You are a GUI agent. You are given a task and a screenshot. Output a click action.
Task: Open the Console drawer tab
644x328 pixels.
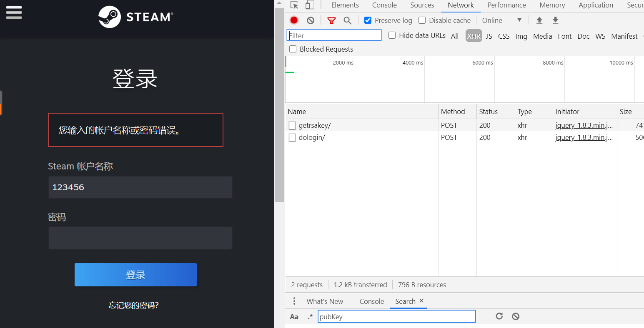point(371,301)
